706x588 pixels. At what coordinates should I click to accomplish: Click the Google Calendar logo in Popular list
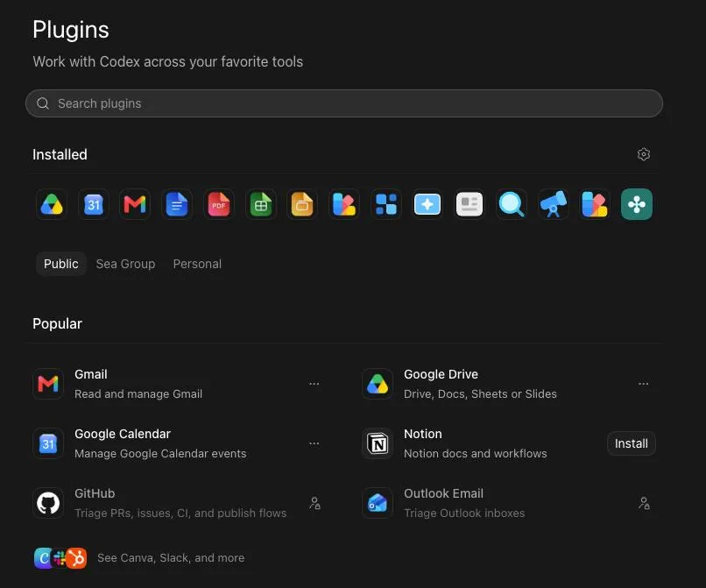point(48,443)
